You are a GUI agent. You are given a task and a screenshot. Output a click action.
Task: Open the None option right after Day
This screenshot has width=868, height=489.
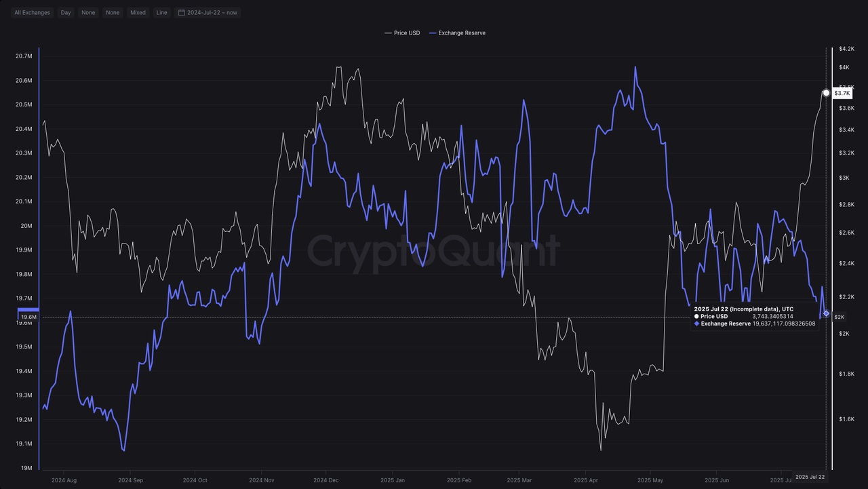click(x=88, y=12)
